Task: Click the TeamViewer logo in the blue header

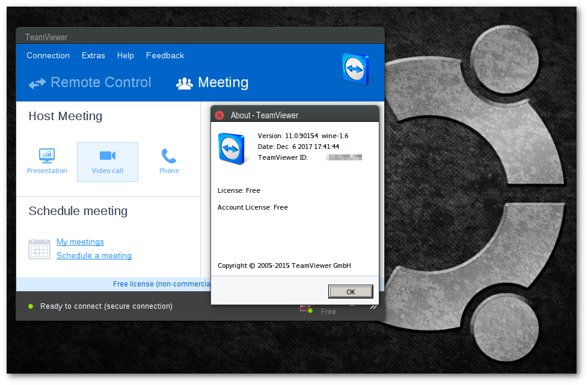Action: point(356,69)
